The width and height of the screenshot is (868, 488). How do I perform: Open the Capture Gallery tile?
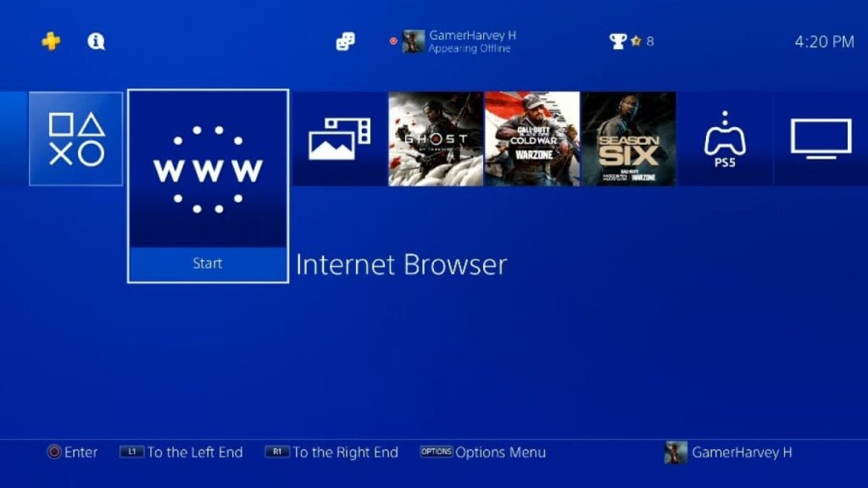(339, 139)
